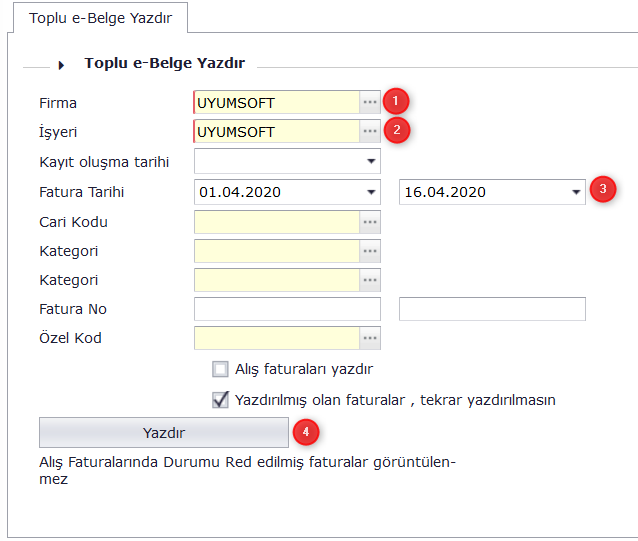Click the Özel Kod ellipsis lookup button
The width and height of the screenshot is (638, 541).
tap(370, 338)
